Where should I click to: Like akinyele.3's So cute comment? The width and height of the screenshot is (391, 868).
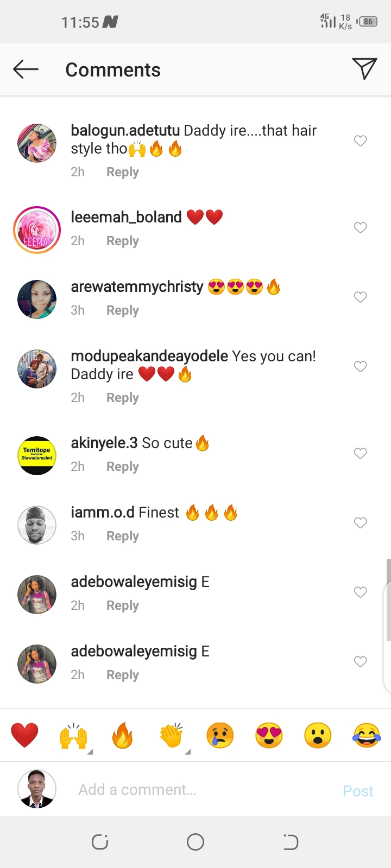(x=361, y=454)
